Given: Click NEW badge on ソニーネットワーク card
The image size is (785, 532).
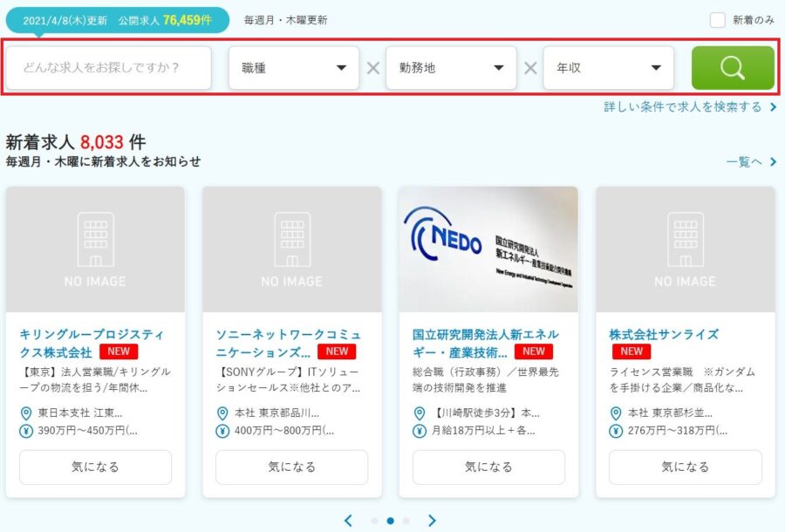Looking at the screenshot, I should (x=337, y=351).
